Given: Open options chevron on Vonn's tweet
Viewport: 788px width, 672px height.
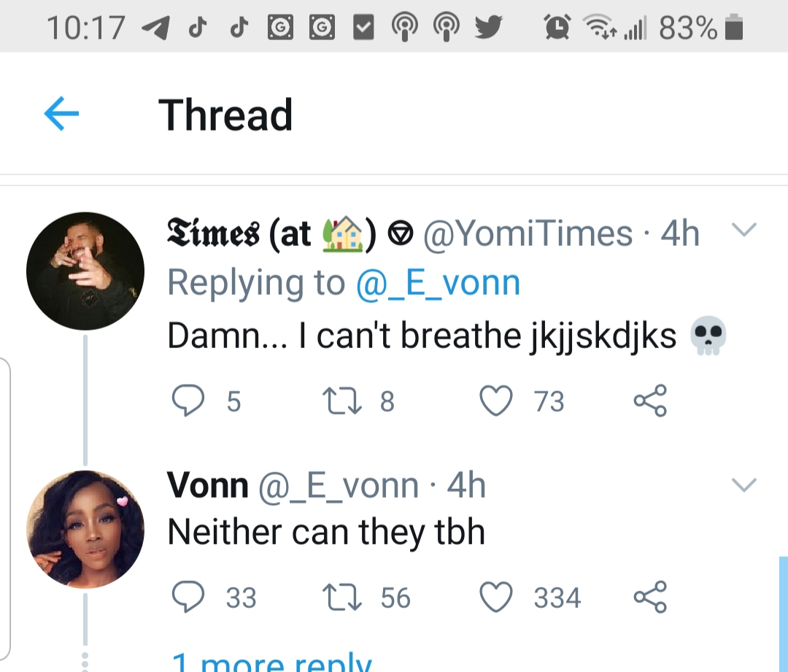Looking at the screenshot, I should point(743,484).
